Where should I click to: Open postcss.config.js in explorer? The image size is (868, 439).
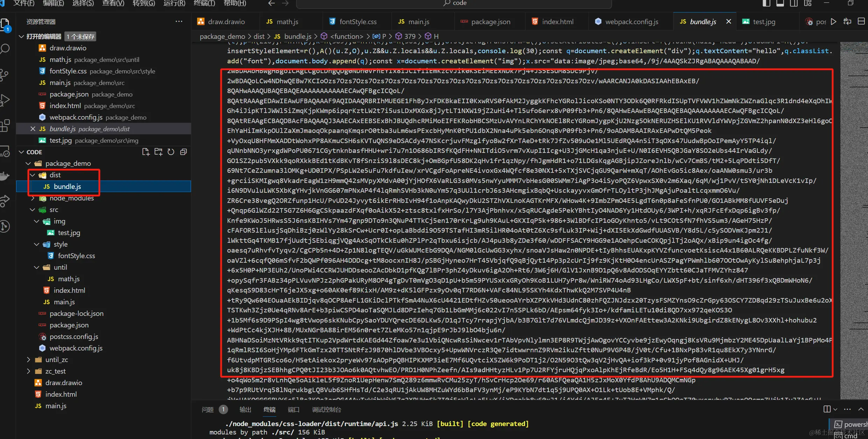(x=74, y=337)
